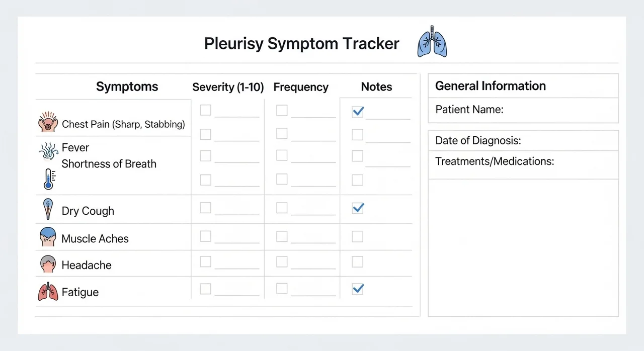This screenshot has height=351, width=644.
Task: Click the Headache head icon
Action: 48,264
